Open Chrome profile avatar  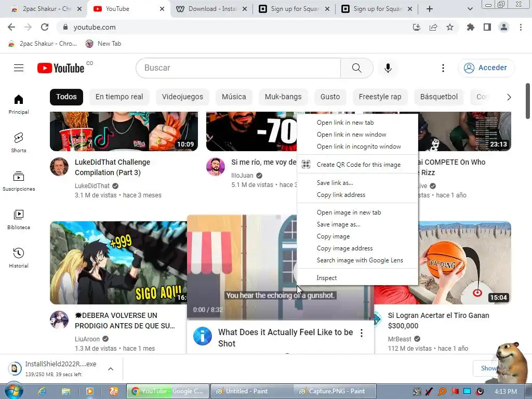504,27
